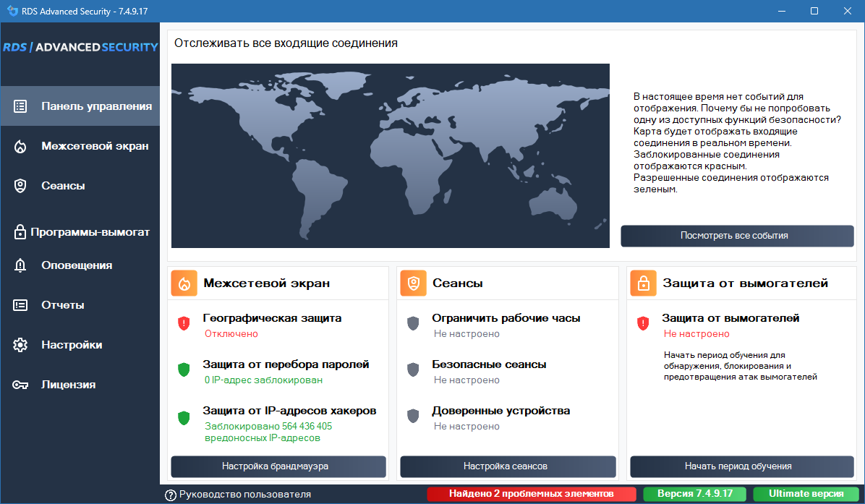Click the Настройка брандмауэра button
Image resolution: width=865 pixels, height=504 pixels.
pos(278,466)
